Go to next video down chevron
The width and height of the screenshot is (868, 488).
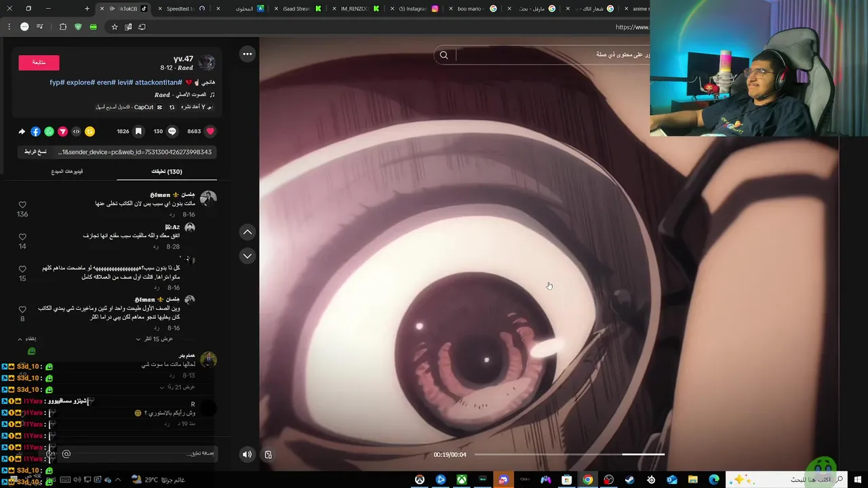pyautogui.click(x=248, y=256)
